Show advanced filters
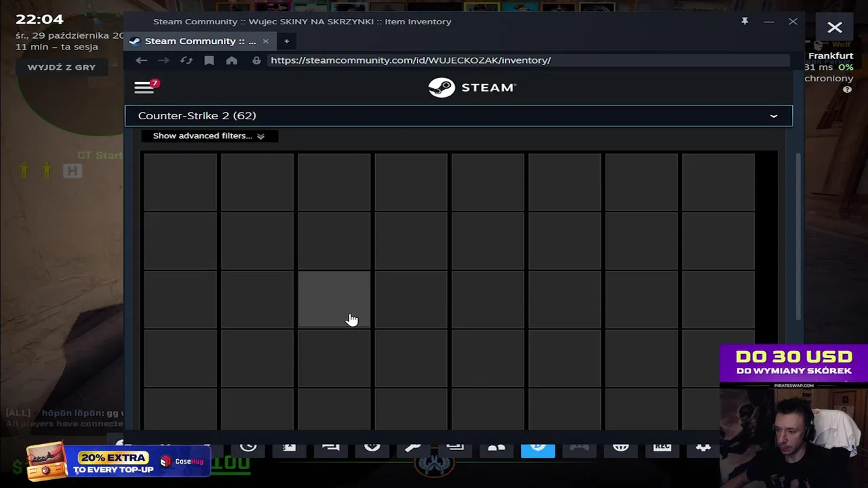This screenshot has width=868, height=488. pos(208,136)
